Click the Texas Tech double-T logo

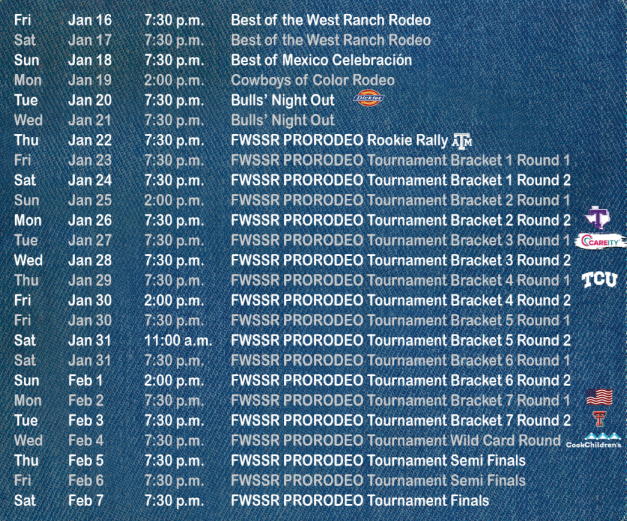(599, 419)
